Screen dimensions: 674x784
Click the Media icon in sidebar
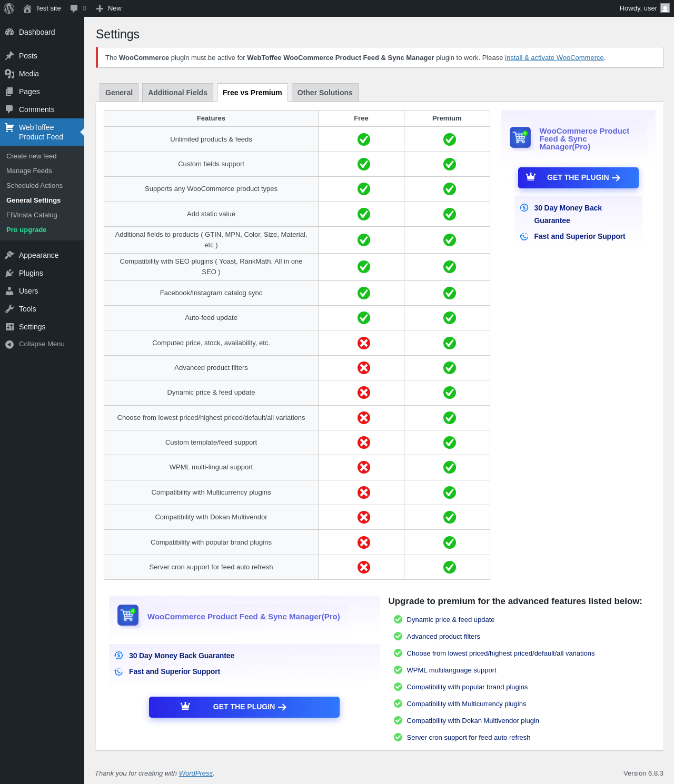click(x=9, y=74)
